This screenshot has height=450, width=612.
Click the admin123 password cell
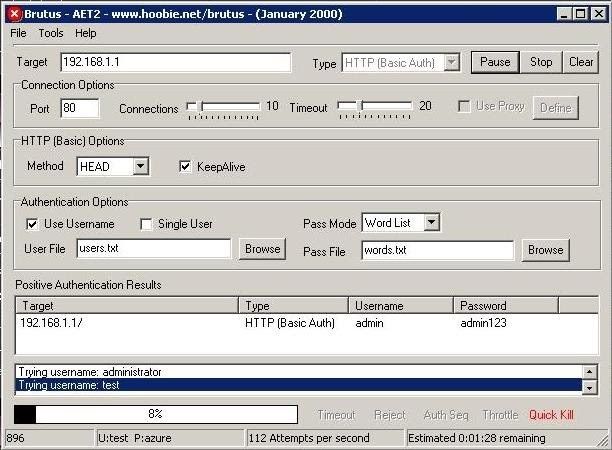pos(484,323)
